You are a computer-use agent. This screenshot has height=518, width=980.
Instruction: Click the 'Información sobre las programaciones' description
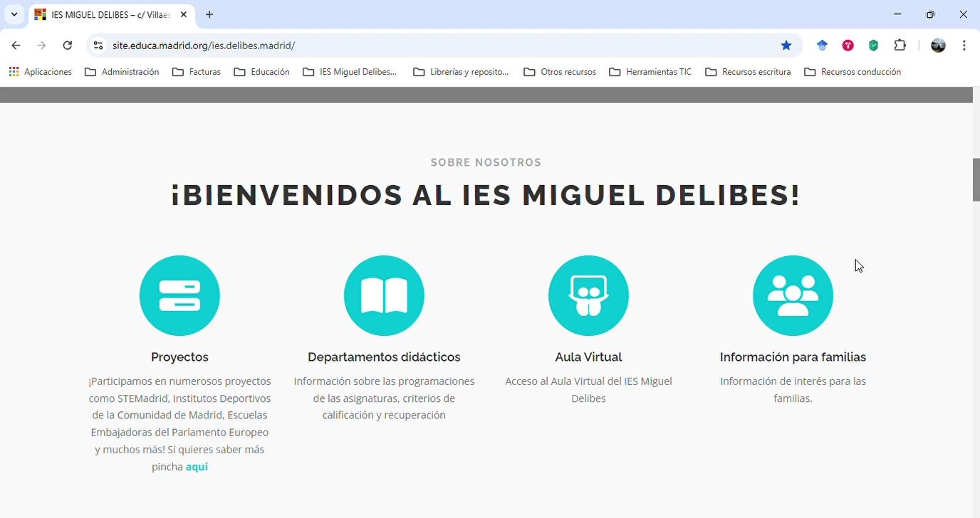(384, 398)
